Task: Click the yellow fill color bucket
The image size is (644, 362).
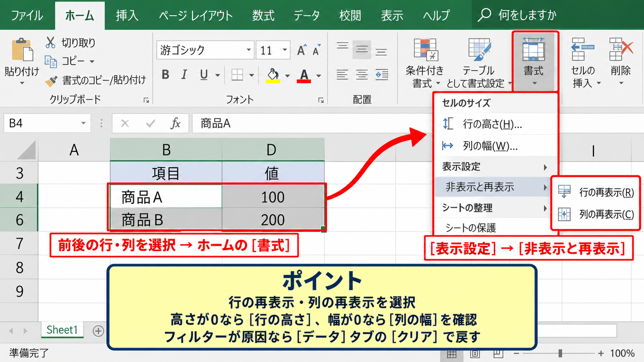Action: pos(273,75)
